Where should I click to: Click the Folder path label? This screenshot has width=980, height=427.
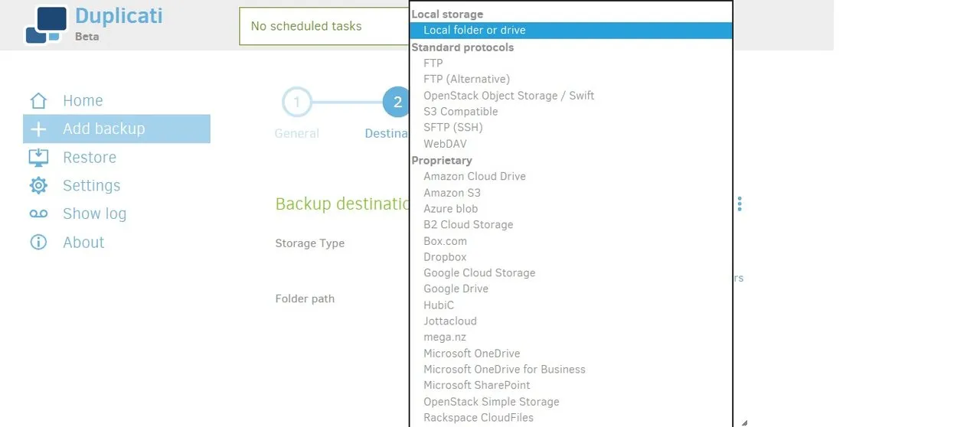305,298
